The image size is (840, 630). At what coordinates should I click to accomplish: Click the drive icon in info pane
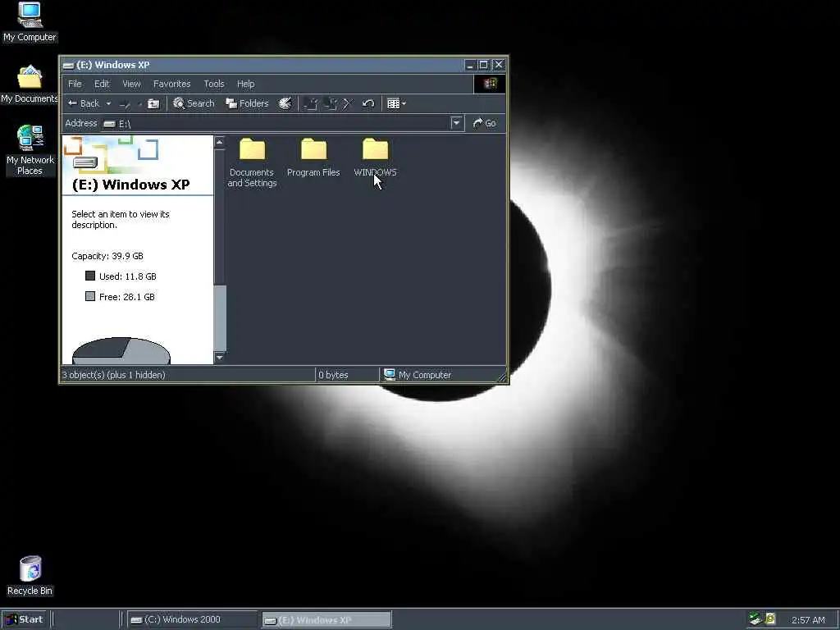(x=85, y=162)
